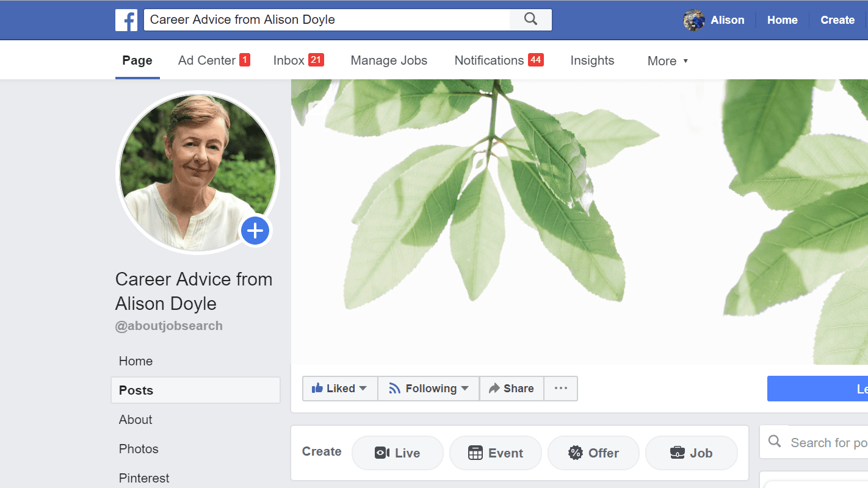Click the leaf cover photo
Viewport: 868px width, 488px height.
coord(579,222)
